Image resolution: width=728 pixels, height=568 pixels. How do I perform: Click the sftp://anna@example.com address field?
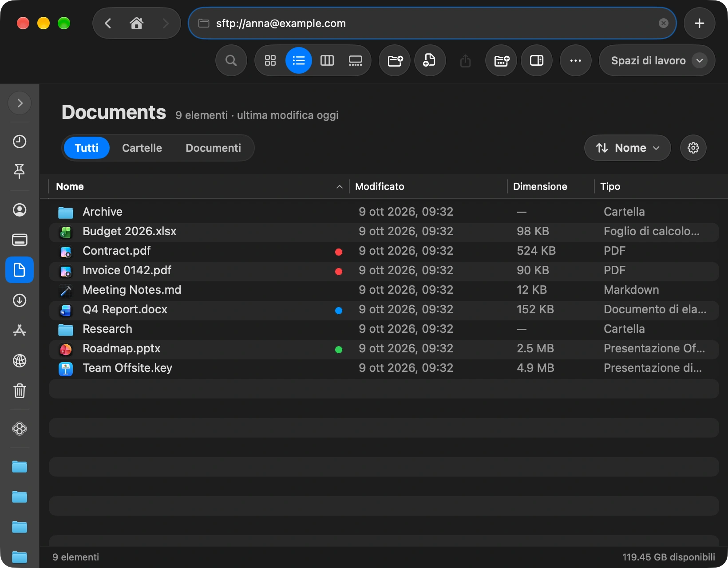[x=432, y=23]
